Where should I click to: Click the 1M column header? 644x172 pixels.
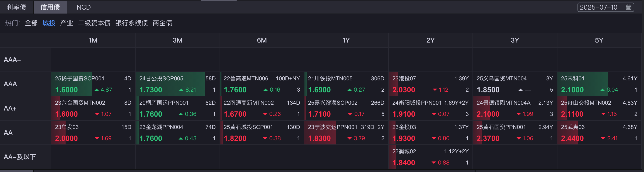tap(93, 40)
